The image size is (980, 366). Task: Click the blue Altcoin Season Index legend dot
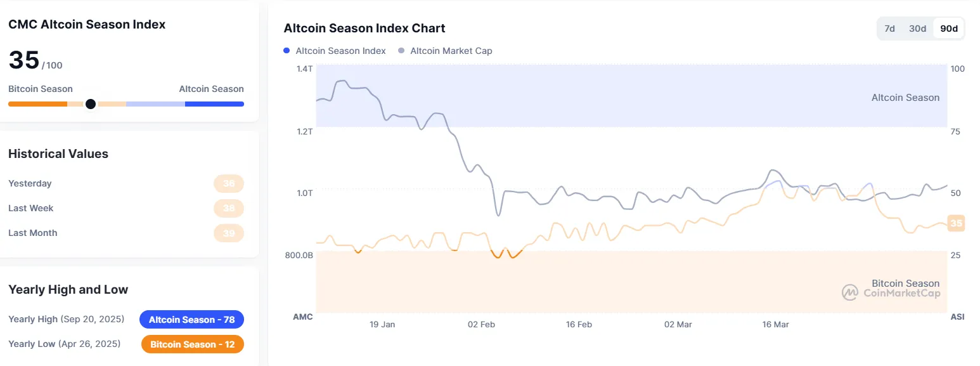tap(287, 51)
